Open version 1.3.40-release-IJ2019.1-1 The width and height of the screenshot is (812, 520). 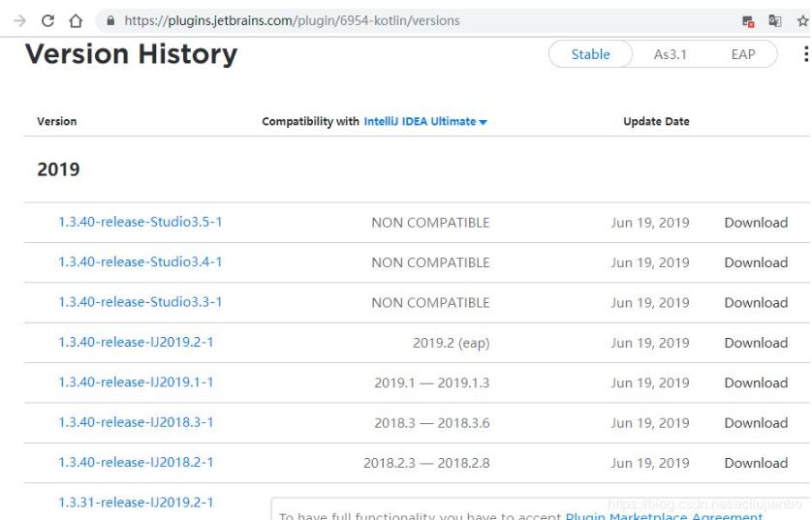[136, 382]
